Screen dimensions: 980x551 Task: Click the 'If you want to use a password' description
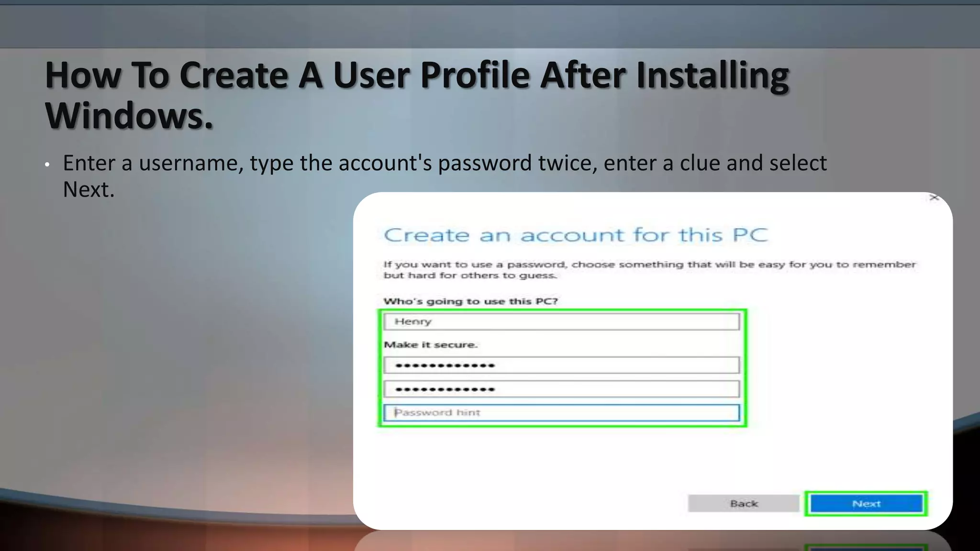tap(649, 270)
